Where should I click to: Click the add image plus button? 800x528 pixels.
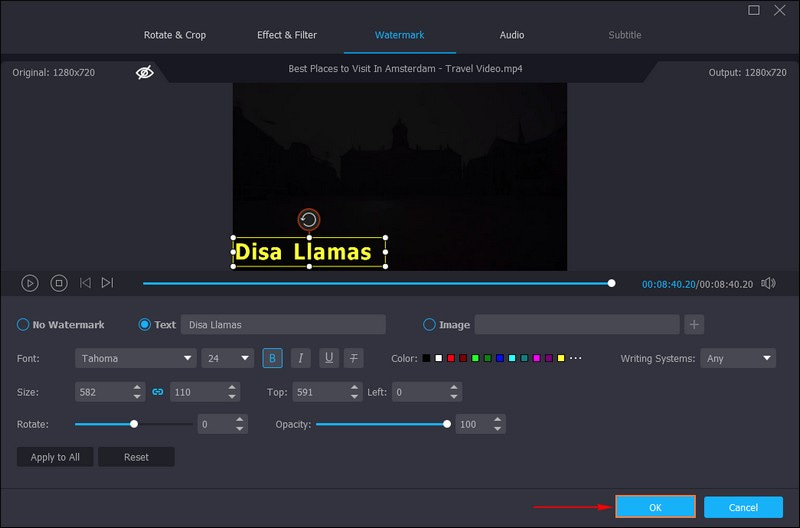click(695, 324)
